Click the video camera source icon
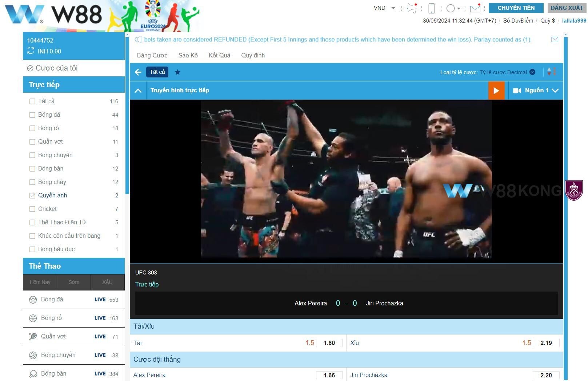The width and height of the screenshot is (588, 381). click(x=517, y=91)
